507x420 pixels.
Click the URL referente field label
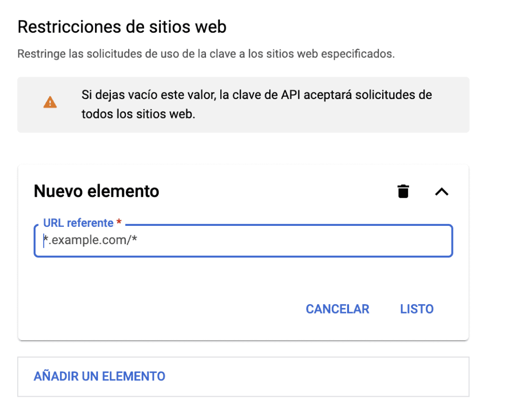[x=78, y=223]
